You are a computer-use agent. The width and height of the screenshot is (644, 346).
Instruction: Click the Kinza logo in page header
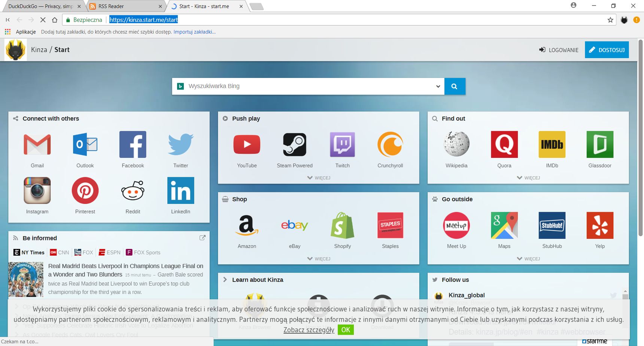point(15,50)
